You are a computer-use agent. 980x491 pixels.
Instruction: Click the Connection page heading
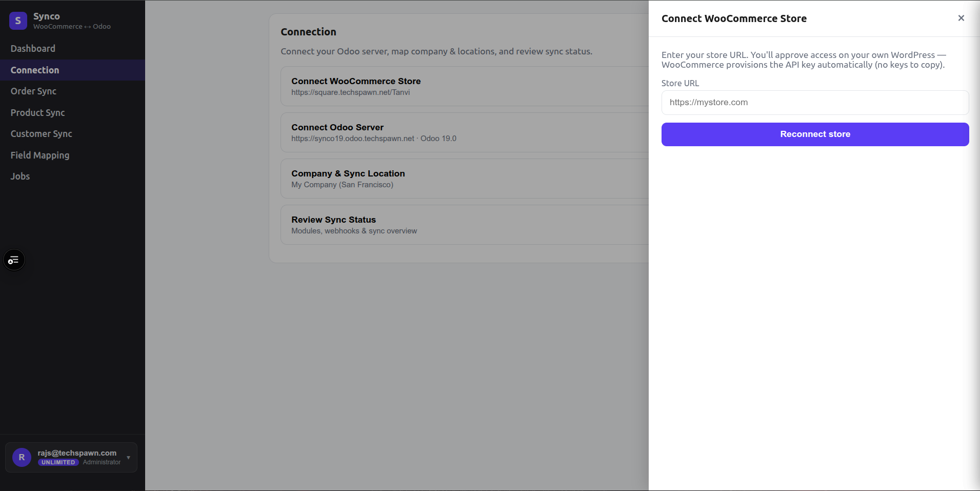click(x=308, y=32)
